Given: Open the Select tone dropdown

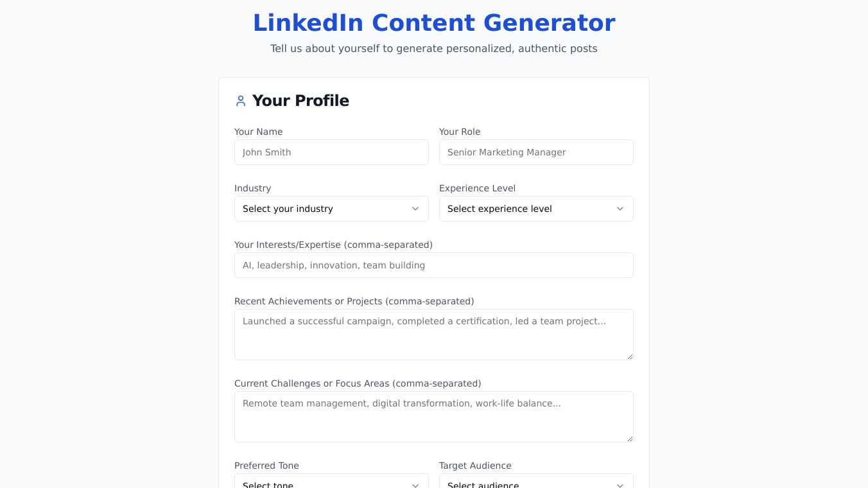Looking at the screenshot, I should point(331,484).
